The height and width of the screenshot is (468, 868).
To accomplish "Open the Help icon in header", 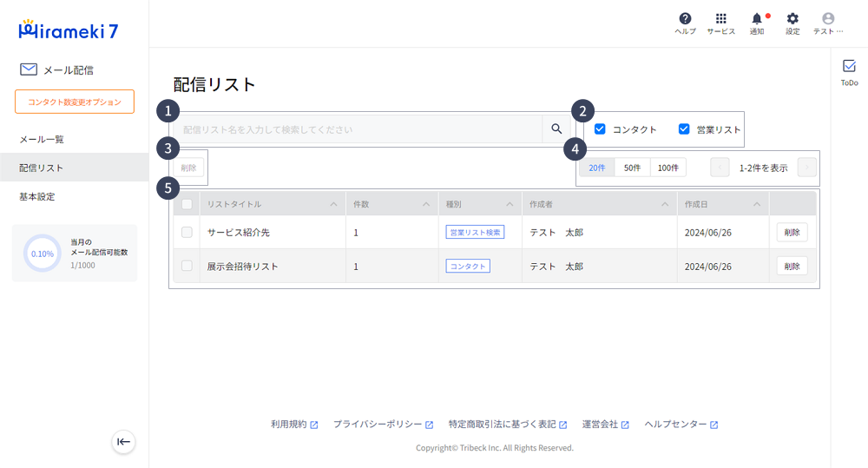I will coord(685,19).
